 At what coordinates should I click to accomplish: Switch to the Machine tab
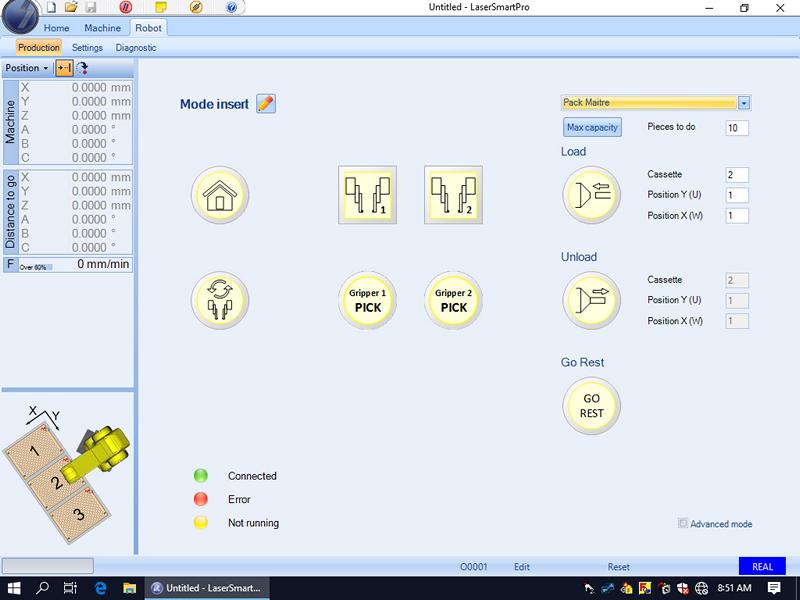pyautogui.click(x=102, y=28)
